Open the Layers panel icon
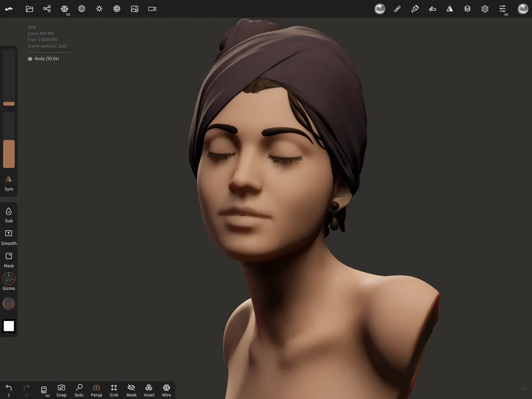The height and width of the screenshot is (399, 532). (x=467, y=9)
